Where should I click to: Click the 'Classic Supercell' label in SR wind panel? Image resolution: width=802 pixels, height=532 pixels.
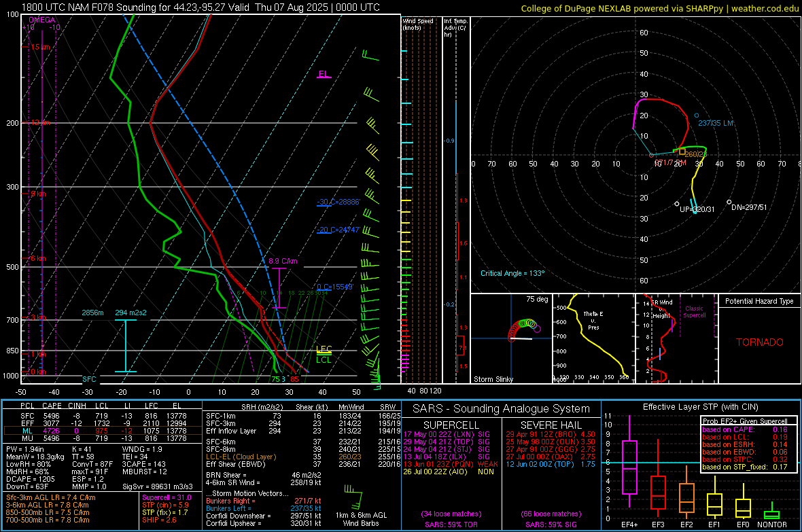coord(695,312)
